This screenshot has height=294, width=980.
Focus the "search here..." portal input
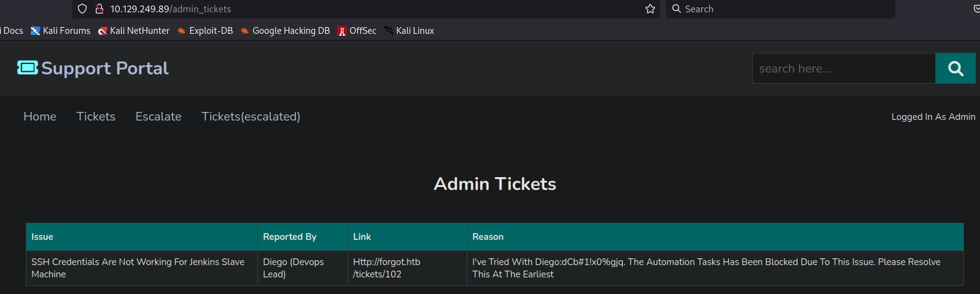pyautogui.click(x=843, y=68)
